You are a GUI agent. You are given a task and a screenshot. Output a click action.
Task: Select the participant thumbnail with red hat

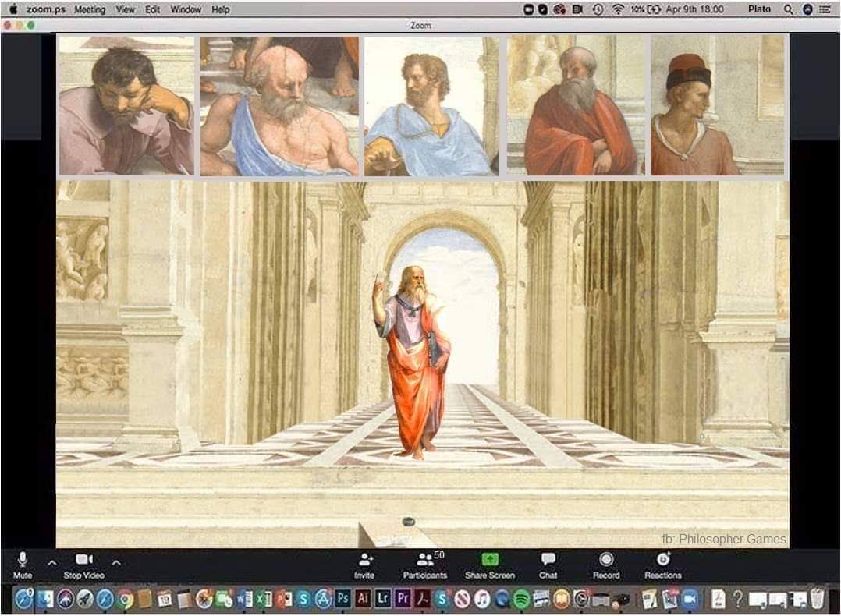coord(717,105)
